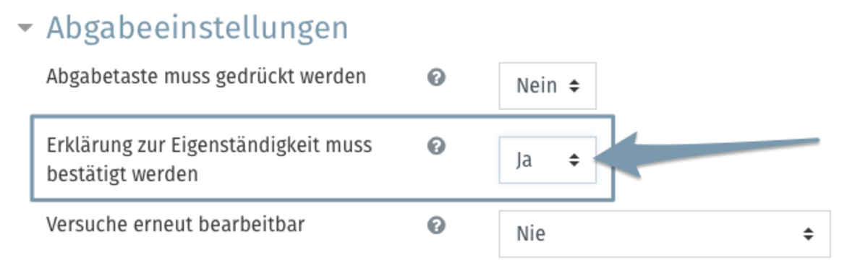This screenshot has height=271, width=868.
Task: Click the Abgabeeinstellungen section heading
Action: (197, 28)
